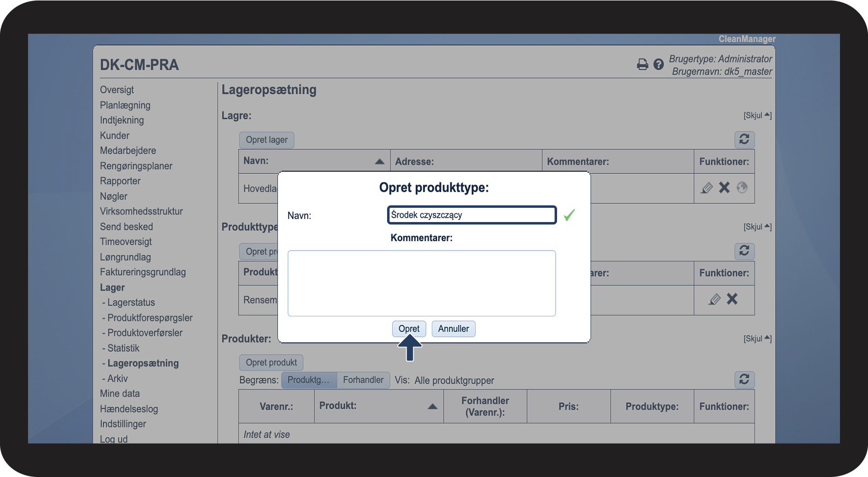This screenshot has width=868, height=477.
Task: Click the globe icon for Hovedlager
Action: (x=742, y=188)
